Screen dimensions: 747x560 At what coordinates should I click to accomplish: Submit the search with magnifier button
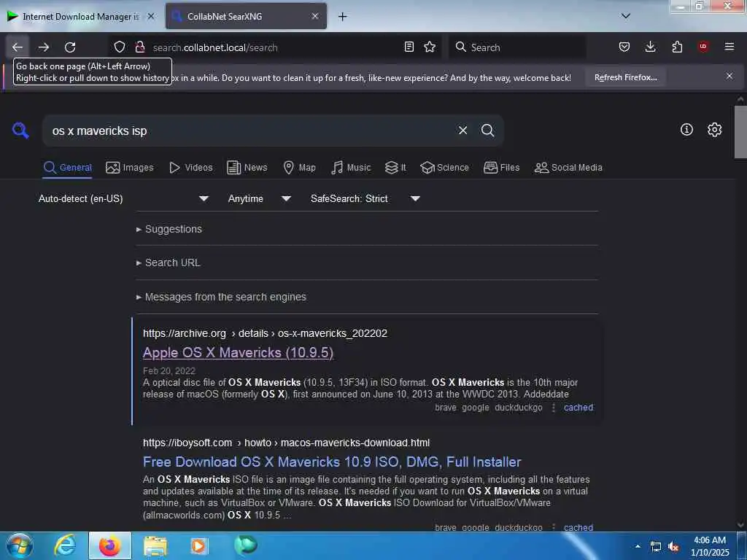coord(487,131)
